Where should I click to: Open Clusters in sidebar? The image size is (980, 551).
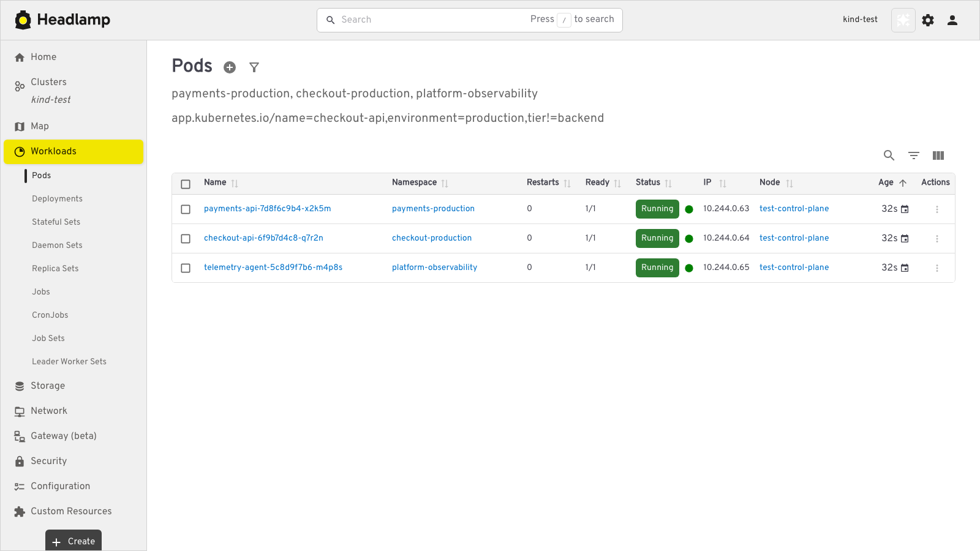[73, 91]
